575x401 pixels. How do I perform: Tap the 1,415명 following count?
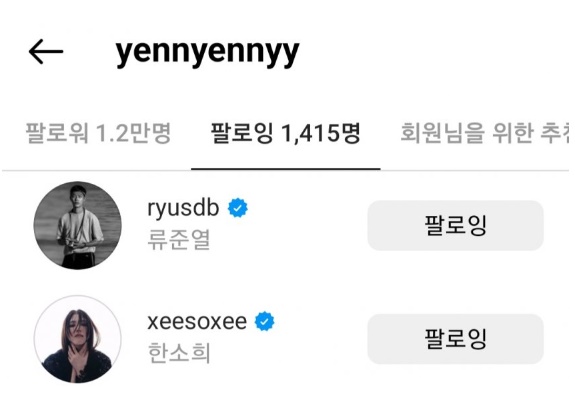tap(322, 133)
